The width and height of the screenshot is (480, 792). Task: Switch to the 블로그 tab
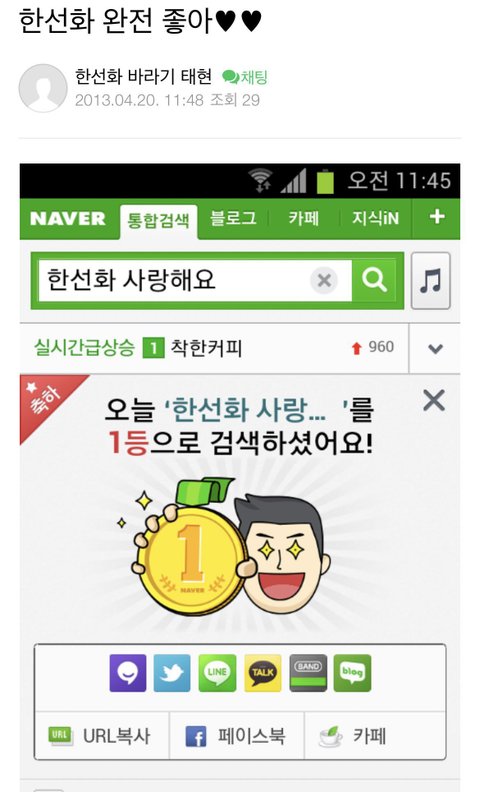tap(233, 218)
